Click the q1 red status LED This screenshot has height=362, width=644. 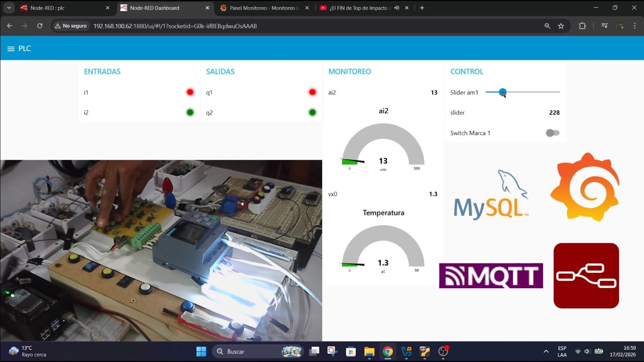(x=312, y=92)
